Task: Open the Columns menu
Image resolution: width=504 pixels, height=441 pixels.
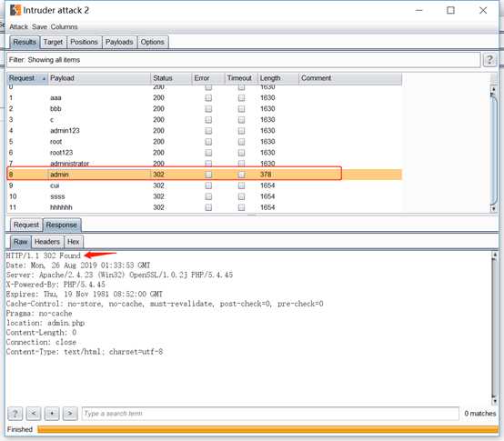Action: [x=64, y=27]
